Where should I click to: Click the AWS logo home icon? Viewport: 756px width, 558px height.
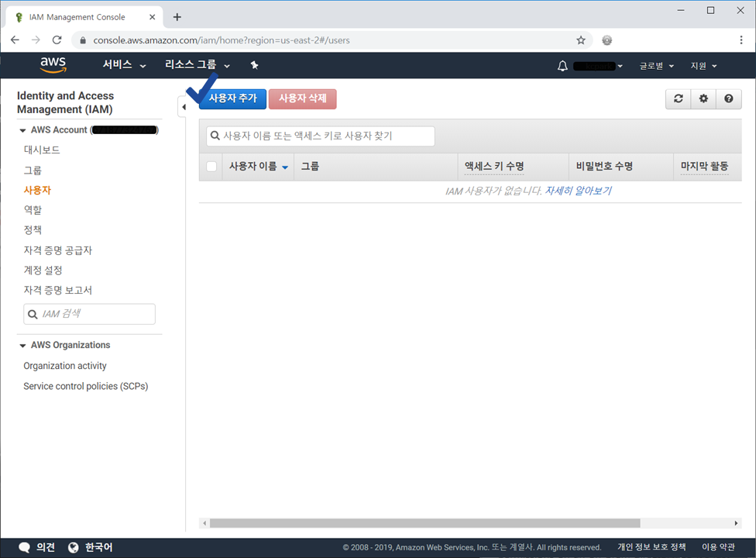coord(53,64)
